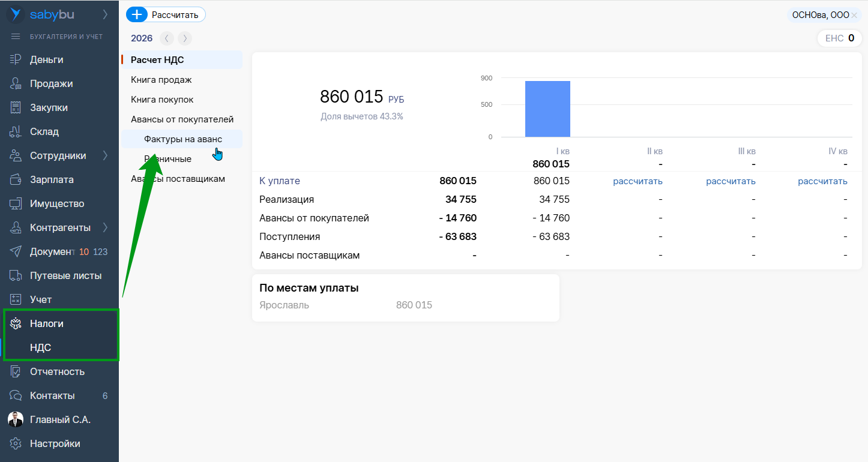The height and width of the screenshot is (462, 868).
Task: Click рассчитать link for II кв
Action: 637,181
